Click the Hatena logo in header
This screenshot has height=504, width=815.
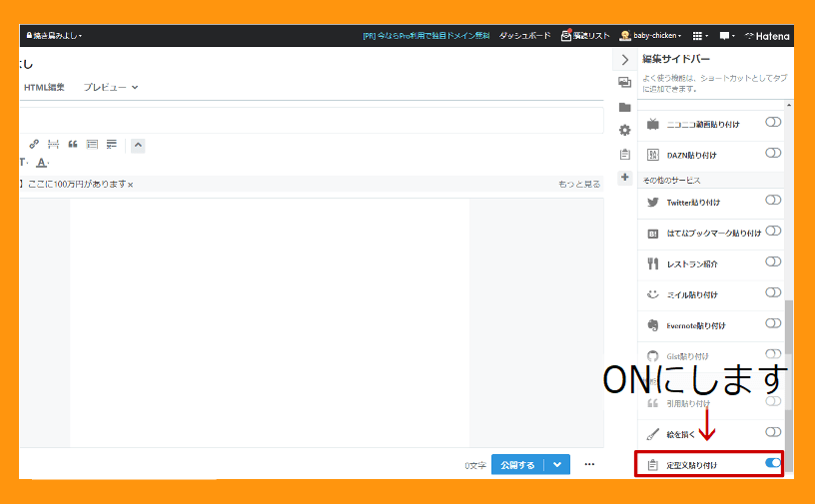point(767,36)
